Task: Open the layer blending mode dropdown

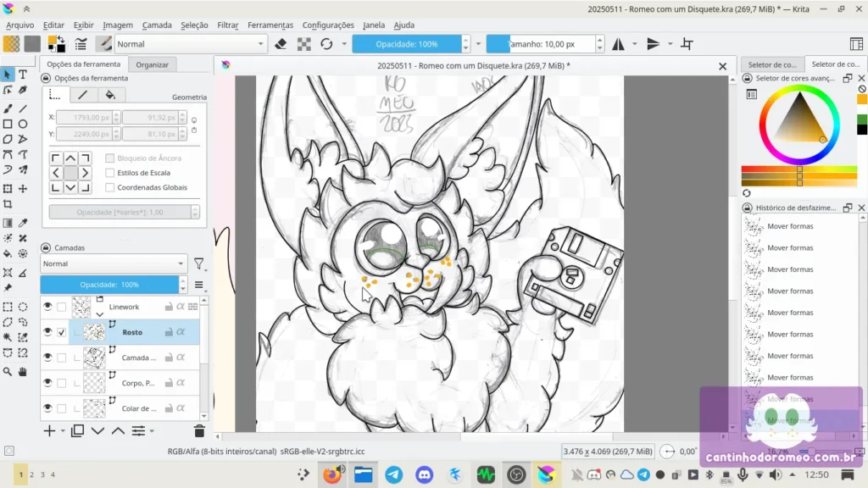Action: tap(114, 264)
